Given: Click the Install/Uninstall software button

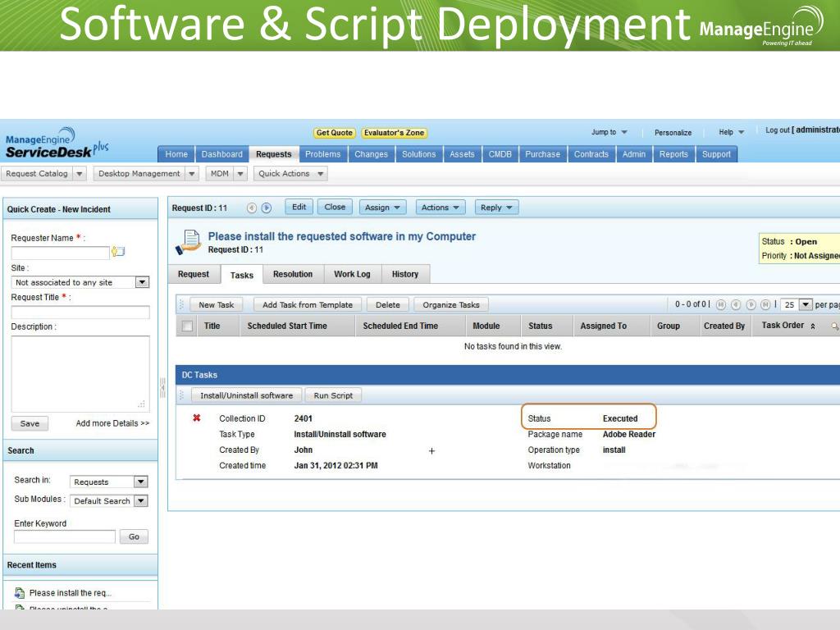Looking at the screenshot, I should click(x=246, y=395).
